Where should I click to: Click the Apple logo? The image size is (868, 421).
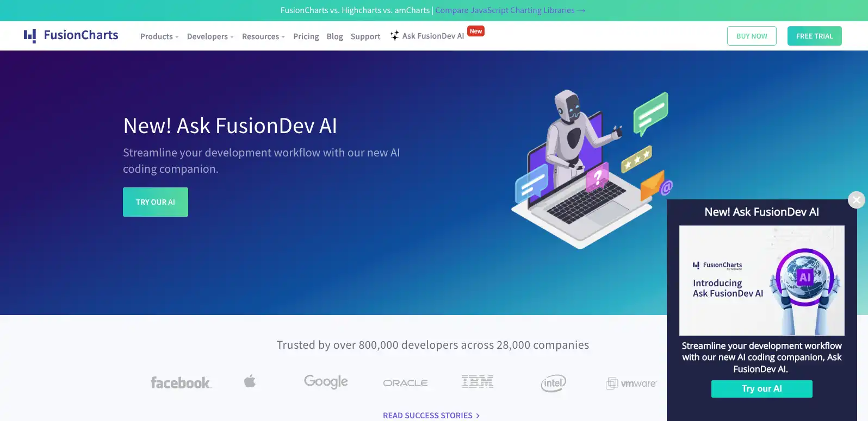pyautogui.click(x=250, y=381)
